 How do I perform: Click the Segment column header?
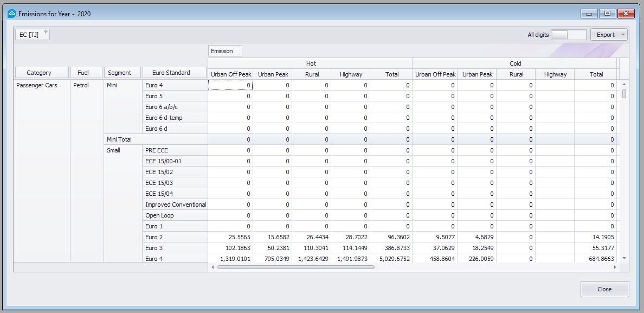pos(123,72)
